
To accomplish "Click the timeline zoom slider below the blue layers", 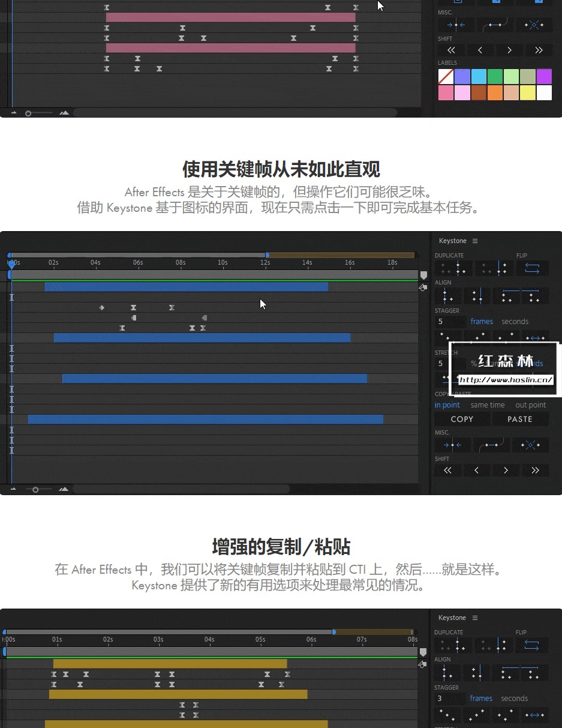I will 38,490.
